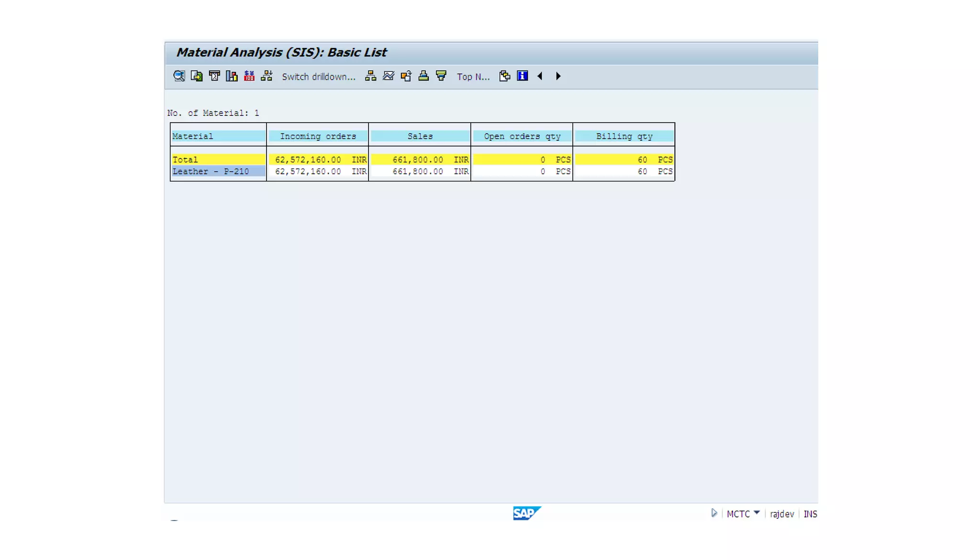The height and width of the screenshot is (560, 980).
Task: Click the Choose details magnifier icon
Action: click(x=179, y=76)
